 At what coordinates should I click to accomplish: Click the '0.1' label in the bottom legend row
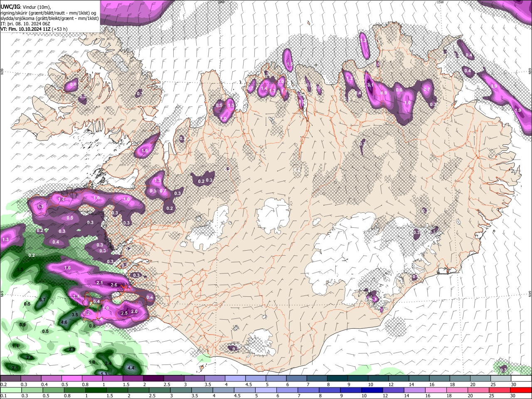(x=4, y=396)
